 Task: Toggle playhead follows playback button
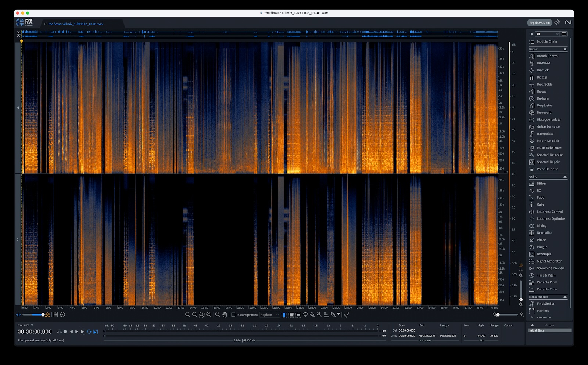[x=96, y=332]
